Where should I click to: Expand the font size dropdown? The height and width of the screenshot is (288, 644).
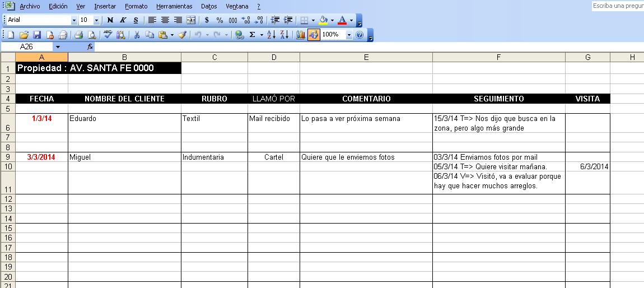pyautogui.click(x=96, y=20)
